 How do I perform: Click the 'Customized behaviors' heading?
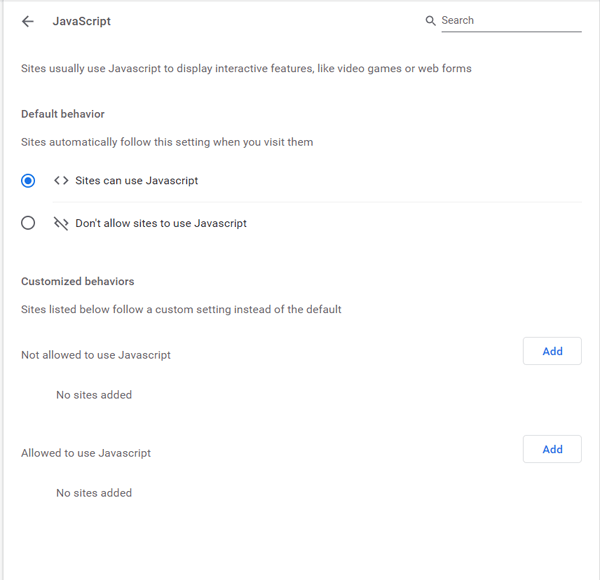click(78, 282)
